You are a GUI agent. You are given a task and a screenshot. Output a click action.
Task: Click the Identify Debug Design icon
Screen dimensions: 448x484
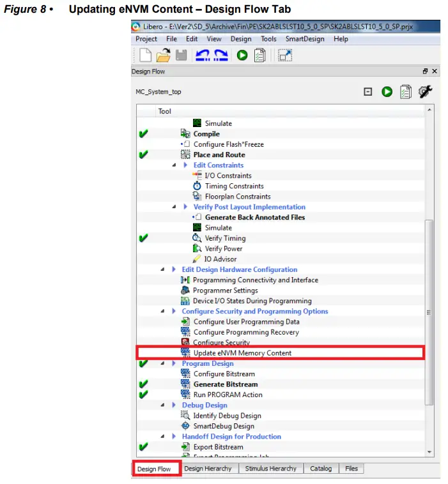tap(185, 415)
